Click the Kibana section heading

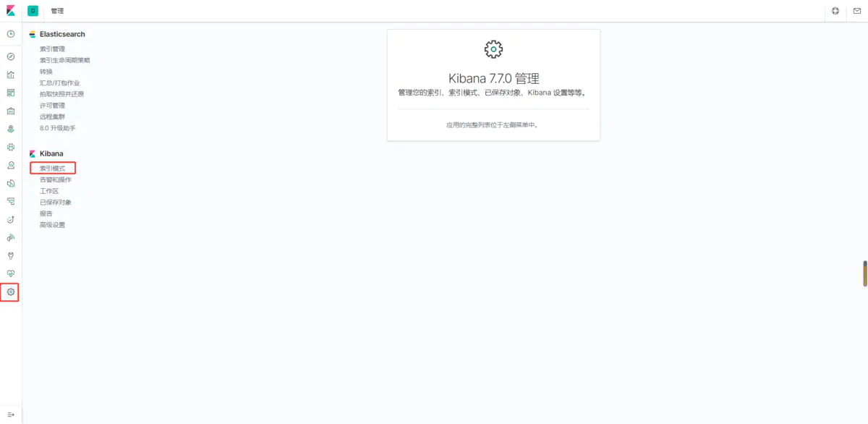pos(51,153)
